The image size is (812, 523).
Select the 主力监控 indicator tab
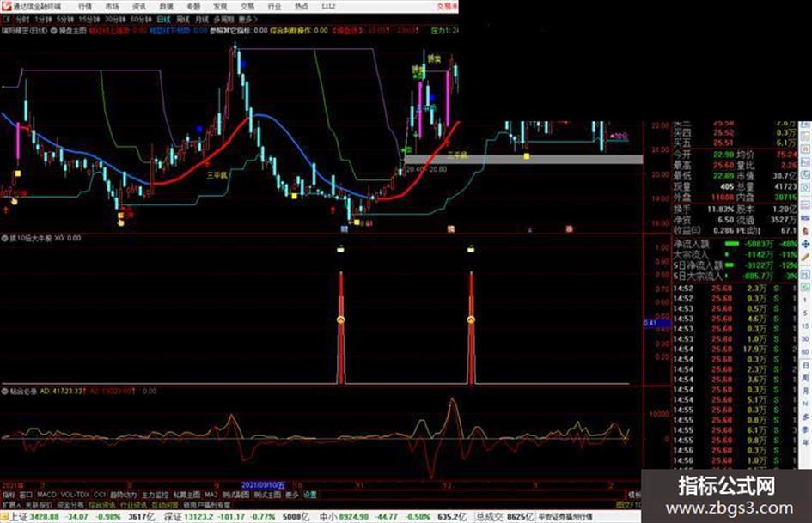[155, 495]
